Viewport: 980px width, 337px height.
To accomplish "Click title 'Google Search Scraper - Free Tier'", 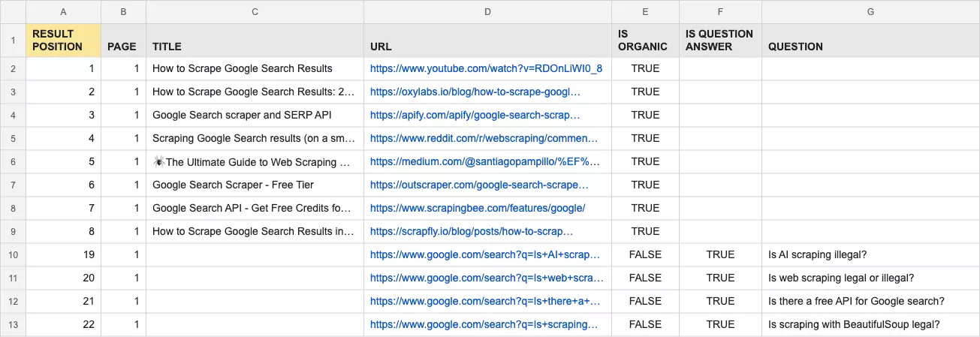I will click(x=233, y=185).
